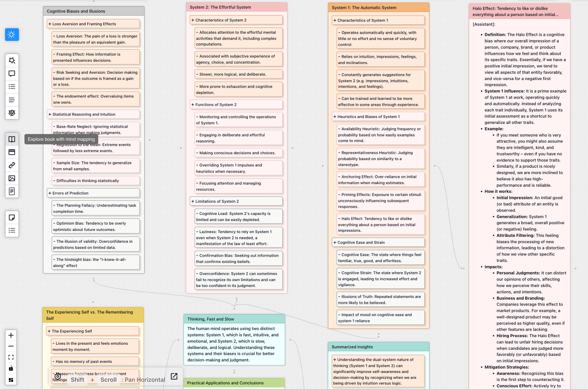This screenshot has width=588, height=389.
Task: Select the Thinking, Fast and Slow central node
Action: click(x=234, y=319)
